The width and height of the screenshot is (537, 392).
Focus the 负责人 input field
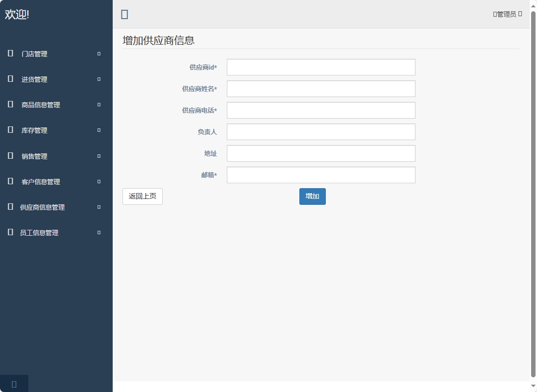click(321, 132)
